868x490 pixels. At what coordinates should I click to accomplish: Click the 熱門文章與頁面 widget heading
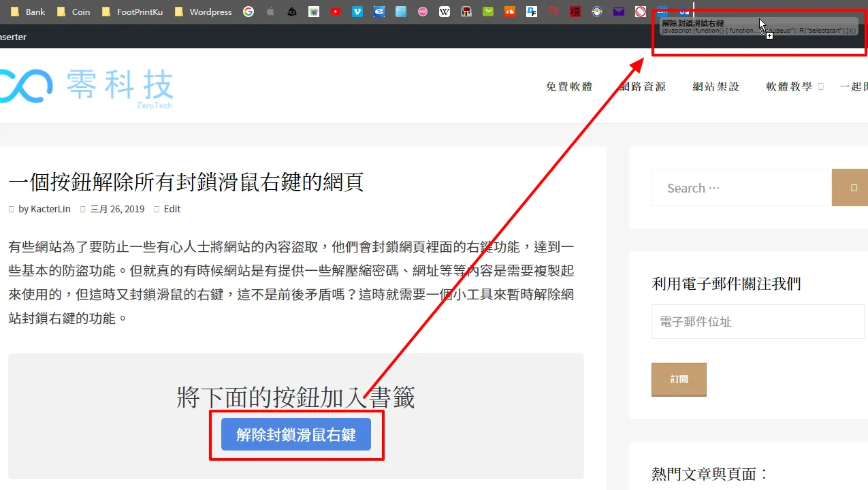tap(710, 474)
